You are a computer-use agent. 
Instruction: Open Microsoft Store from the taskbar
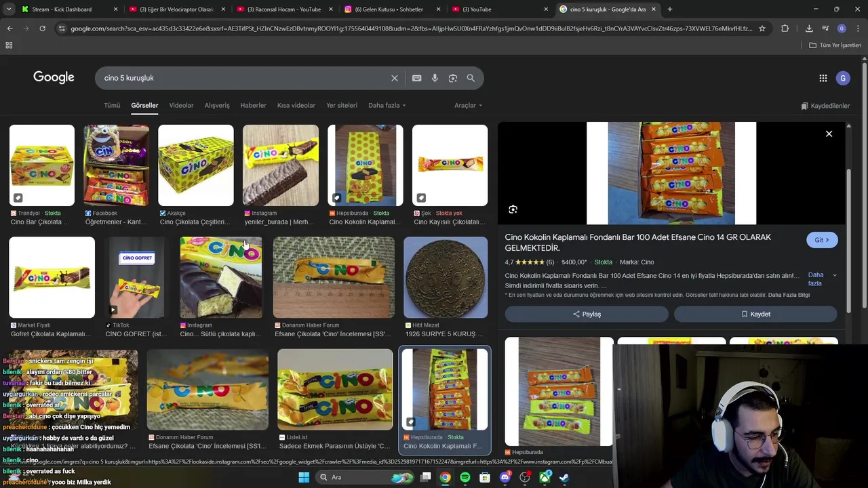click(x=485, y=477)
